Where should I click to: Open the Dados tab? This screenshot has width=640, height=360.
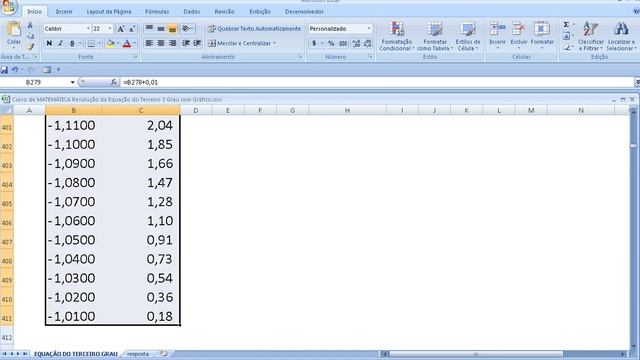(x=191, y=12)
